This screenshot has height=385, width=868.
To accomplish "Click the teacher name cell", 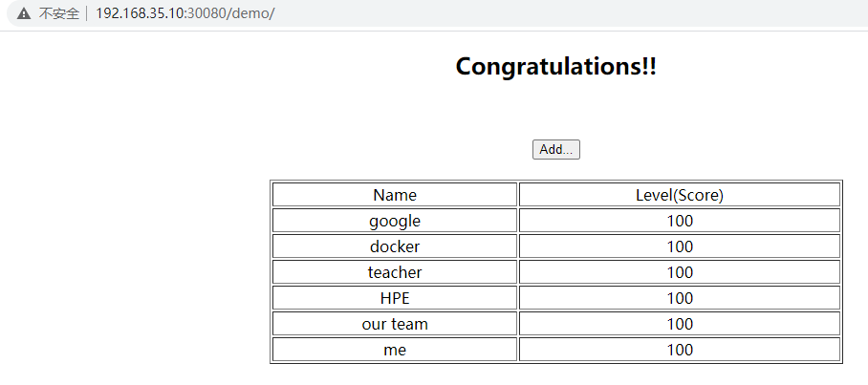I will coord(395,272).
